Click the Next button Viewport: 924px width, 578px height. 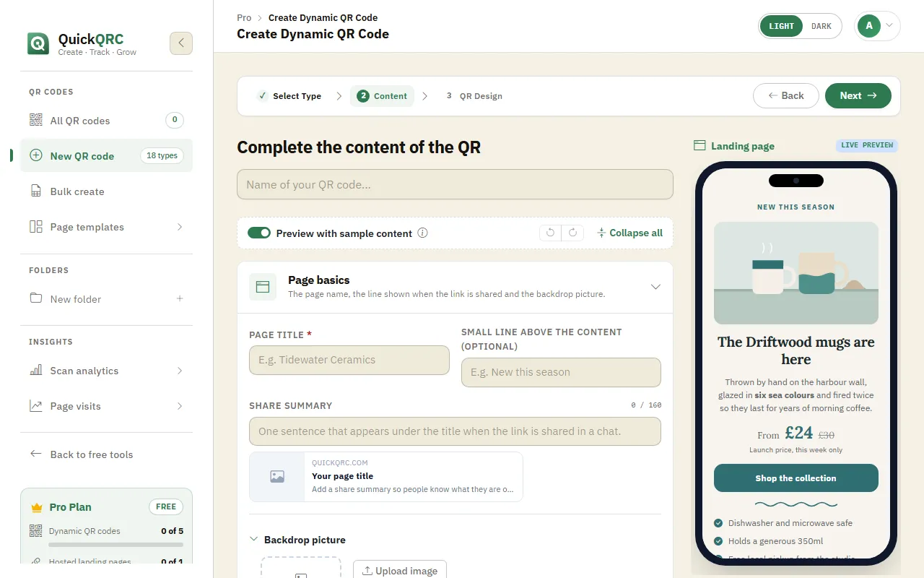(858, 95)
